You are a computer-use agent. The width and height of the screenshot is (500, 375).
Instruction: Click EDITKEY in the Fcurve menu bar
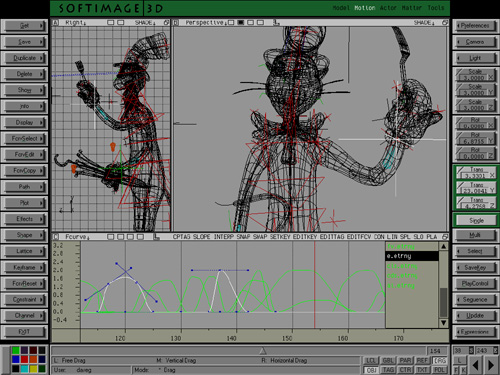(305, 237)
